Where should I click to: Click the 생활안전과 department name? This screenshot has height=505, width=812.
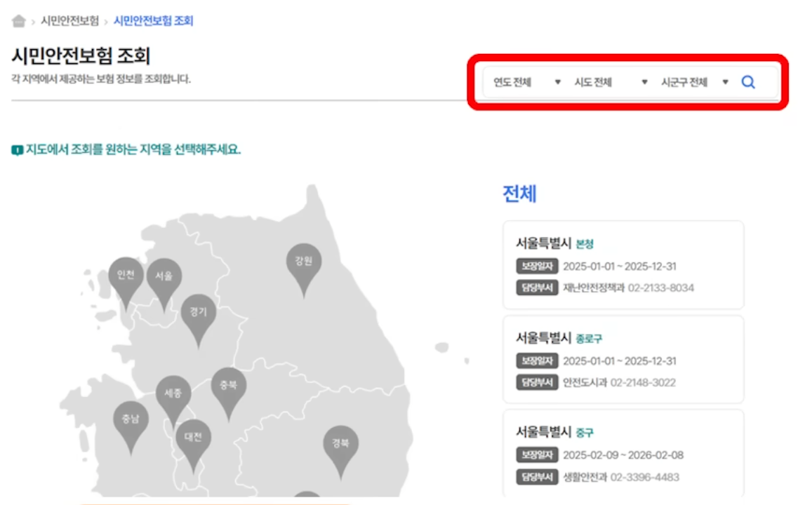tap(585, 477)
